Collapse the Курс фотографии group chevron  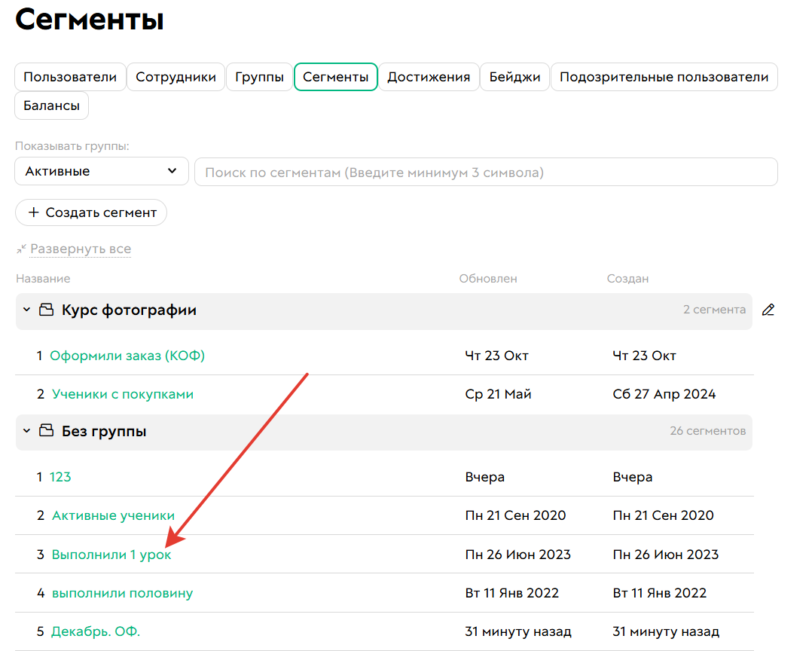(27, 310)
